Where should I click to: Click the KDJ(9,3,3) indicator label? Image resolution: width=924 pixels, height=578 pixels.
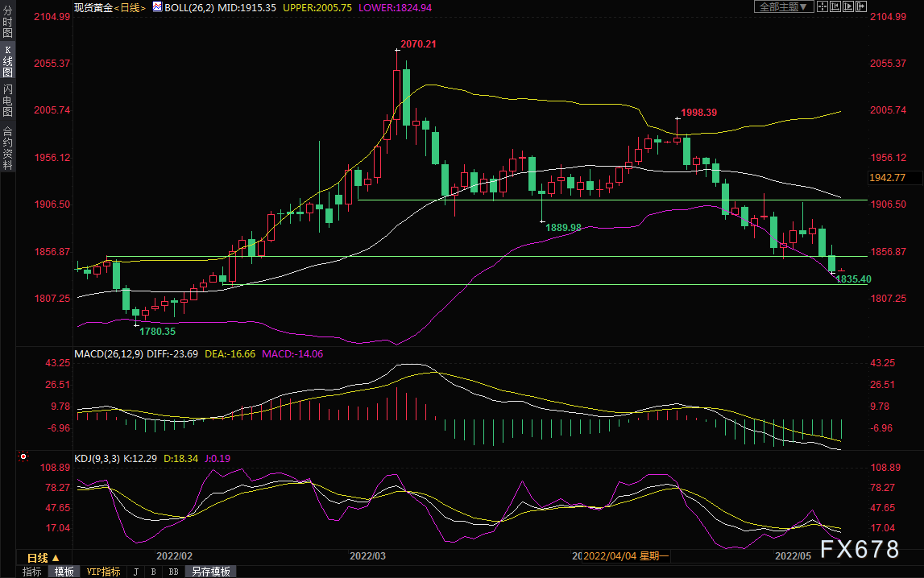click(97, 459)
